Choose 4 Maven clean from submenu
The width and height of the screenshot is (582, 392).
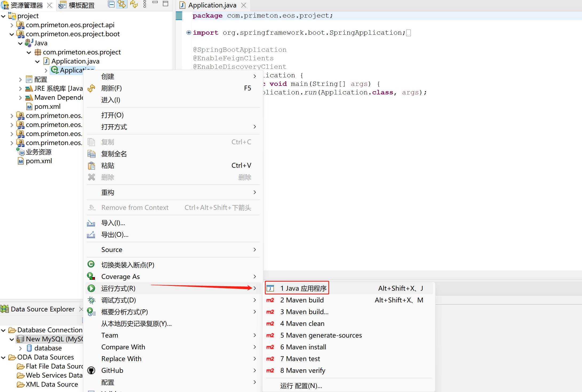302,323
